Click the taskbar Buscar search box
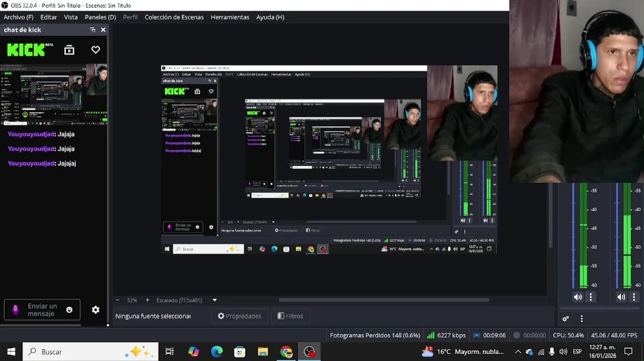This screenshot has width=644, height=361. tap(91, 351)
